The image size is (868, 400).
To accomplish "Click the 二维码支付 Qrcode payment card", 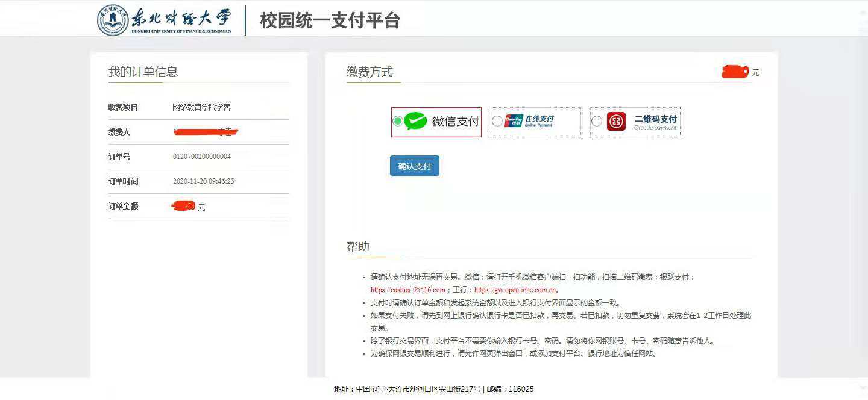I will click(634, 121).
